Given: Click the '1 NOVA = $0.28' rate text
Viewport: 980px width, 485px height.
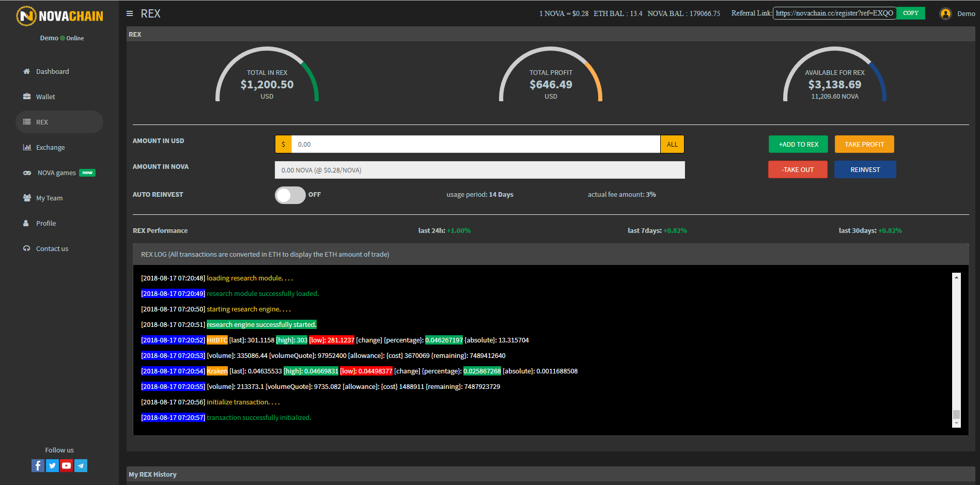Looking at the screenshot, I should pyautogui.click(x=564, y=13).
